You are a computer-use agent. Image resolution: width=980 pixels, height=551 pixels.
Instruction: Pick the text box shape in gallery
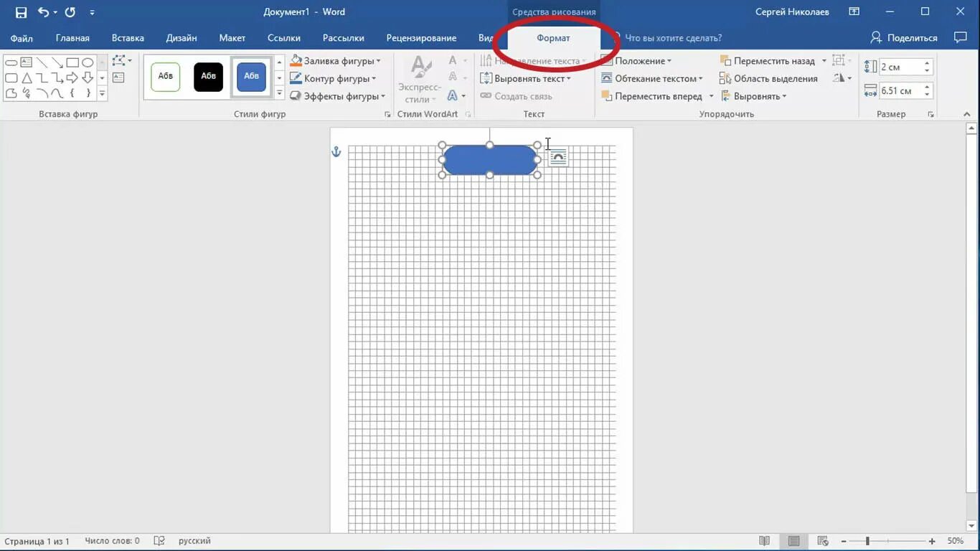pyautogui.click(x=26, y=62)
